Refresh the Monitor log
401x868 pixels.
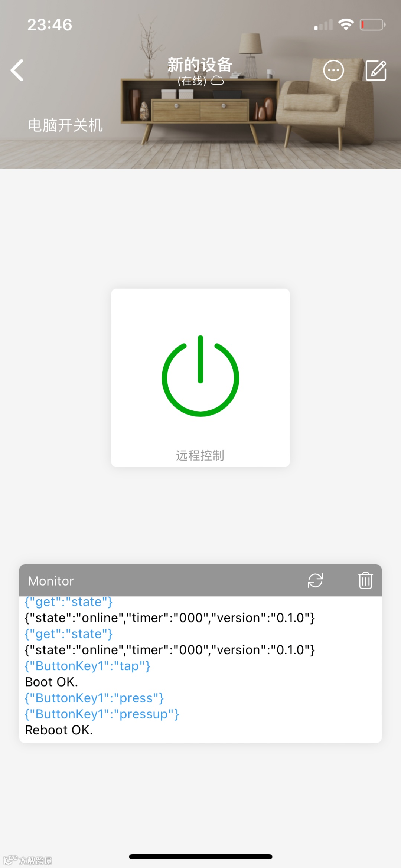[315, 580]
